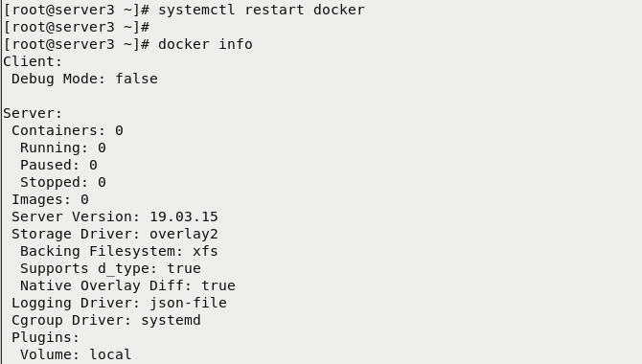Click the 'Supports d_type: true' line
This screenshot has width=642, height=364.
coord(110,268)
